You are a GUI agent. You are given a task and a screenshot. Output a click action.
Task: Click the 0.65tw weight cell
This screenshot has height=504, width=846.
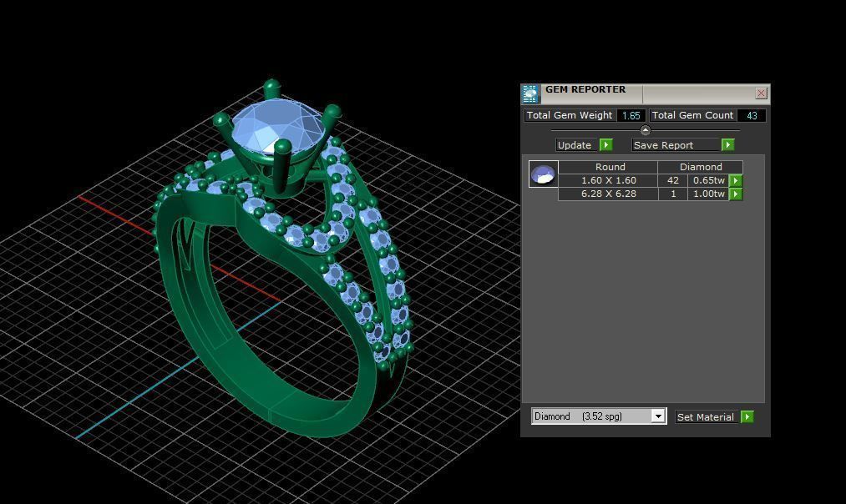coord(708,180)
